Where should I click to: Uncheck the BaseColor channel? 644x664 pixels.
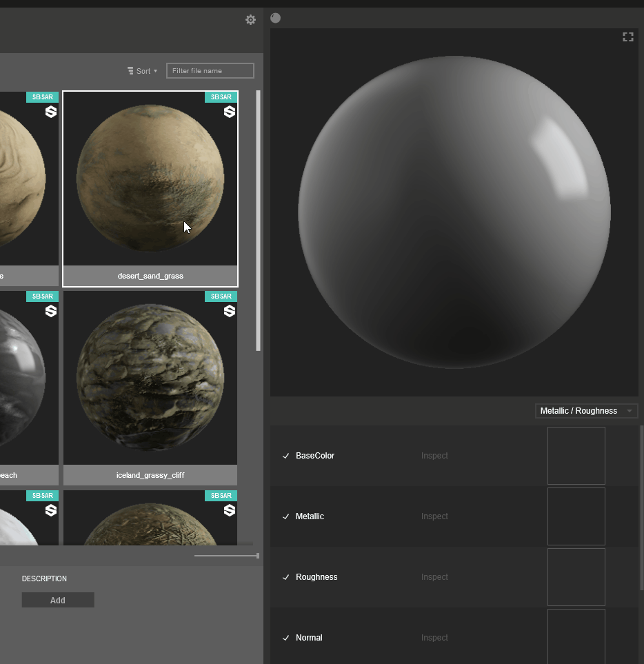[x=285, y=456]
